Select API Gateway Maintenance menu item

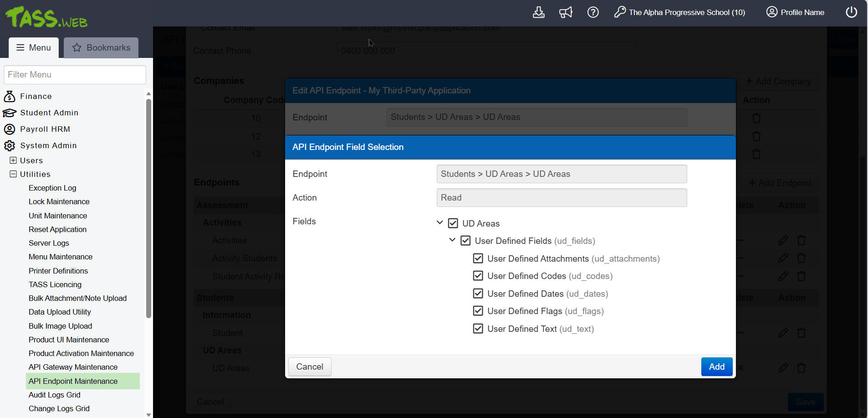(x=73, y=367)
